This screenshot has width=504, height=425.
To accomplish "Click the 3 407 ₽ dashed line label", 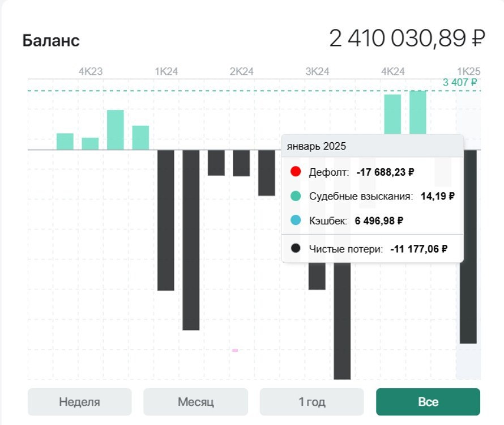I will [x=460, y=83].
